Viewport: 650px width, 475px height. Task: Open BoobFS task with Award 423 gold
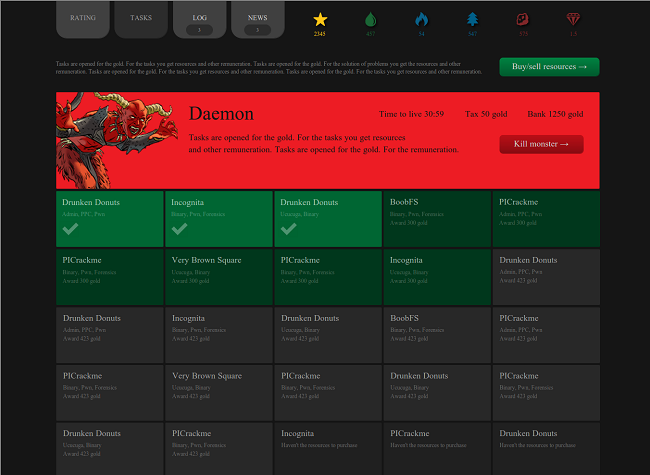point(437,335)
